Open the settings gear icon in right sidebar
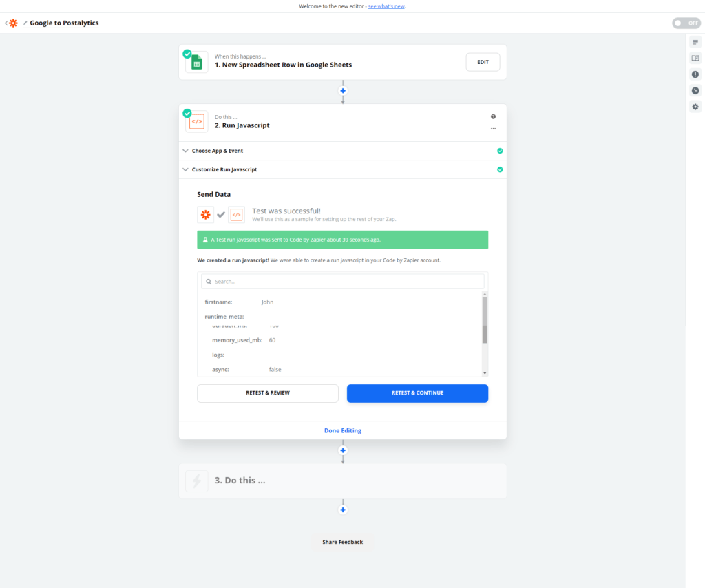705x588 pixels. point(695,107)
